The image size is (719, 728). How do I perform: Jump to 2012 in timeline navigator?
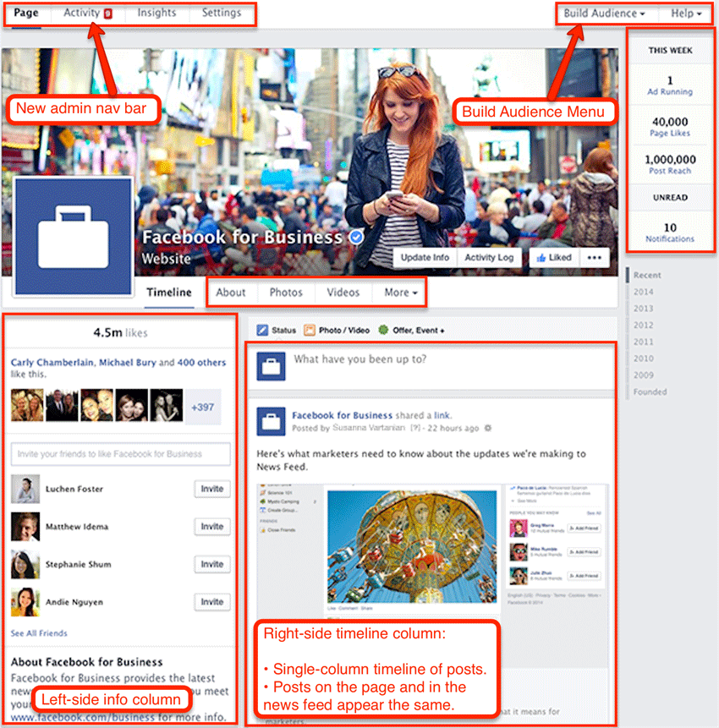[643, 326]
